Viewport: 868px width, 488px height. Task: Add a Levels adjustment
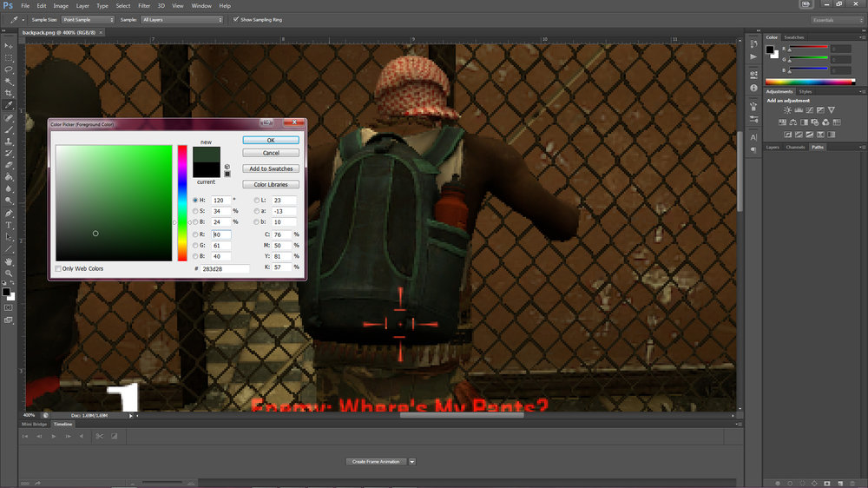point(799,110)
